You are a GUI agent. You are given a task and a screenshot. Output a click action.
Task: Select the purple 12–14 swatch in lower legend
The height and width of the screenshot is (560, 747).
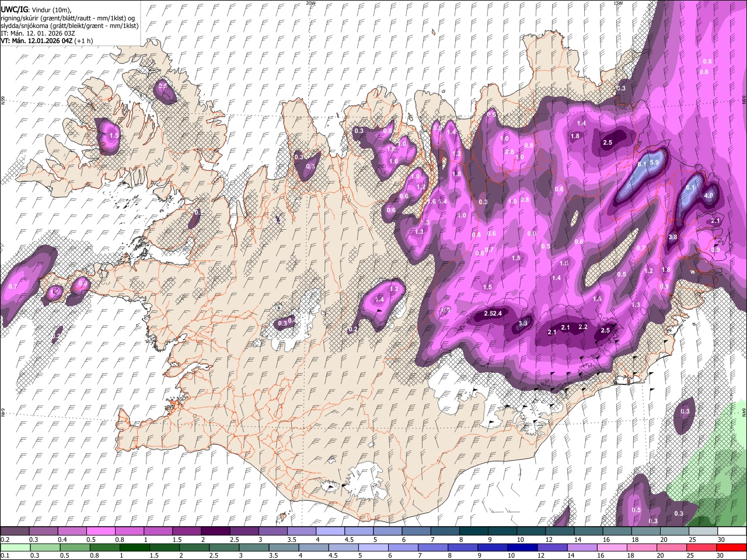click(551, 548)
